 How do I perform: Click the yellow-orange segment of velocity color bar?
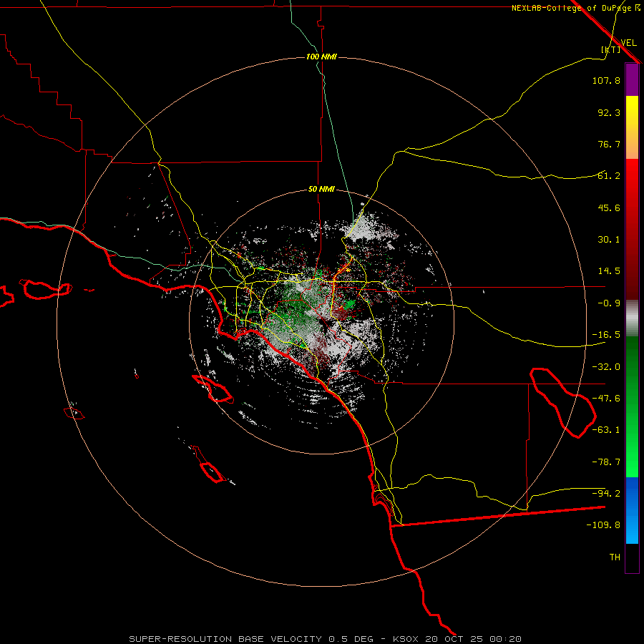coord(632,127)
